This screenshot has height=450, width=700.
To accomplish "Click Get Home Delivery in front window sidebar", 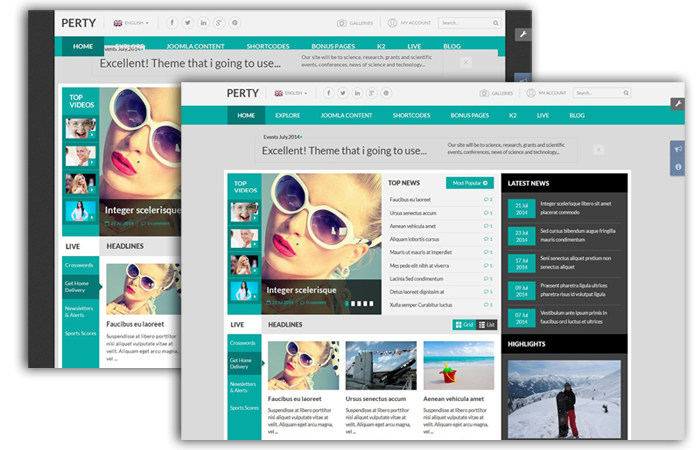I will [x=241, y=363].
